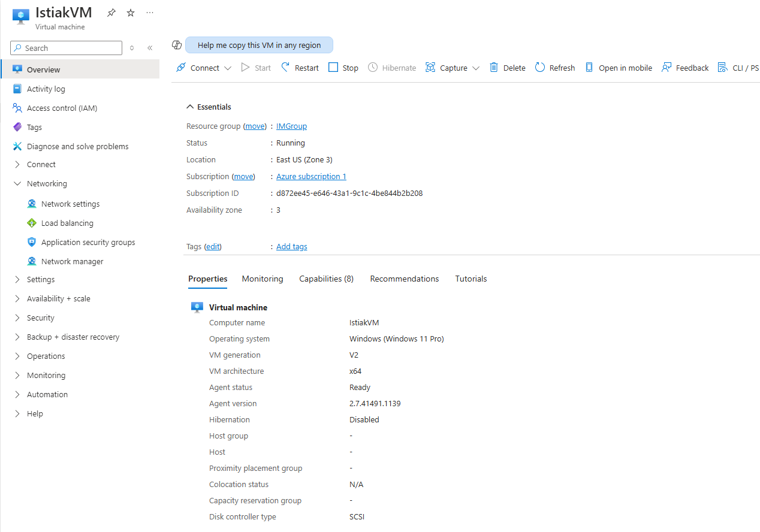Click the Restart circular arrow icon
Screen dimensions: 760x532
pyautogui.click(x=285, y=68)
